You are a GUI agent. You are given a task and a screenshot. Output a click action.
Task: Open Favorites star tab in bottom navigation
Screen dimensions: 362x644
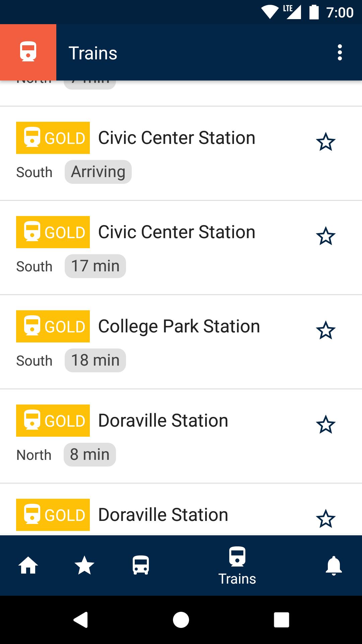(x=84, y=566)
